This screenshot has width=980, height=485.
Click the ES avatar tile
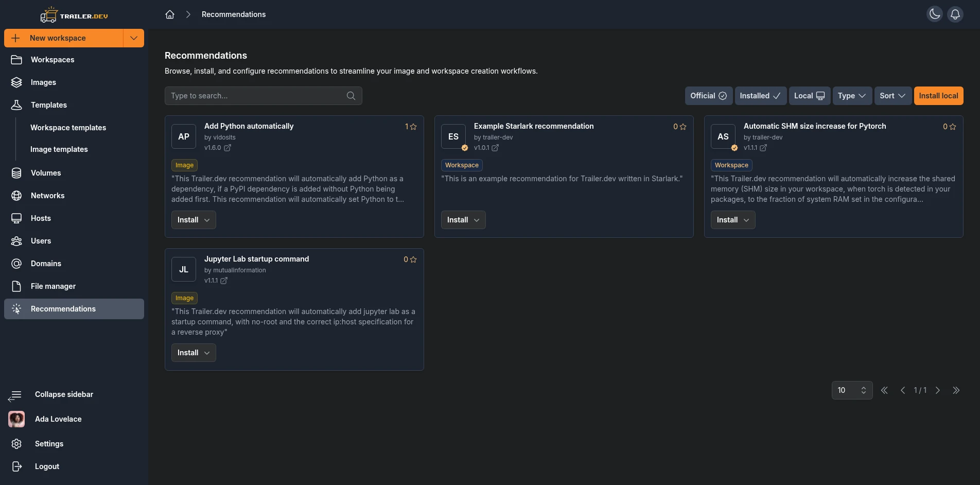453,136
